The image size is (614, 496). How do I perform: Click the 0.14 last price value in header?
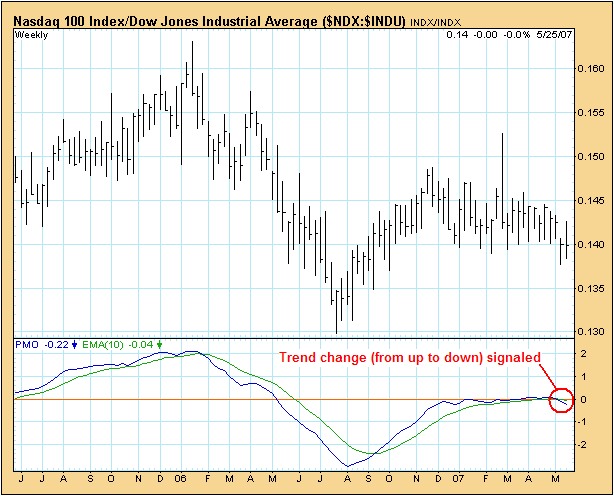click(457, 36)
